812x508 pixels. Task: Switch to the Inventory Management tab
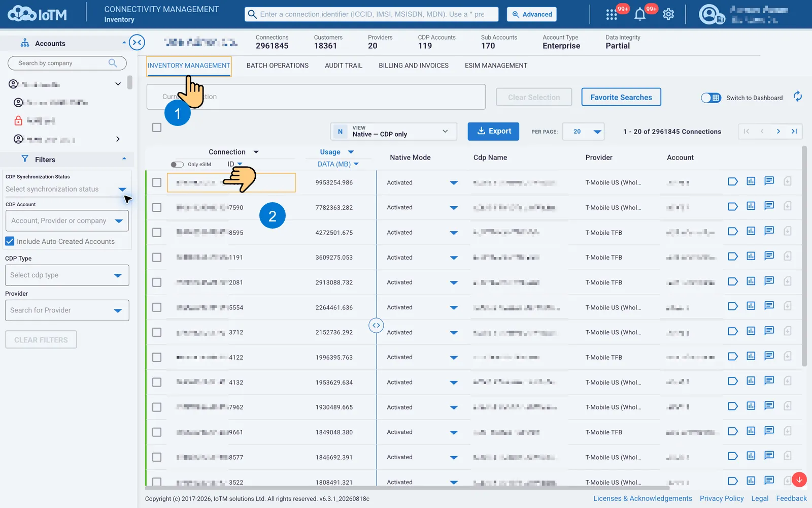189,66
